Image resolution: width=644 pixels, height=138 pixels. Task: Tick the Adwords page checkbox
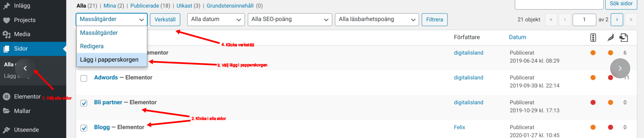click(x=84, y=78)
